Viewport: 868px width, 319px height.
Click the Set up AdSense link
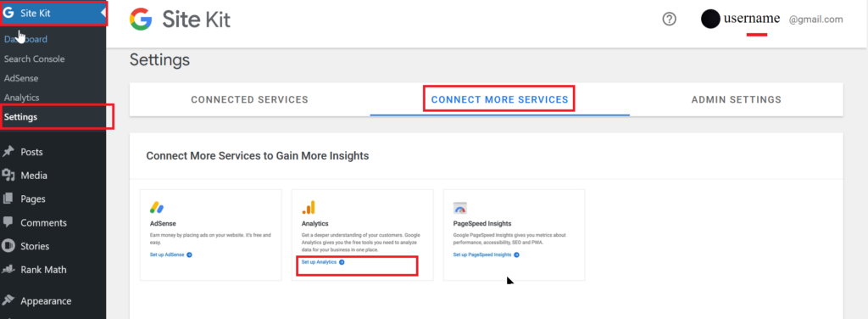click(x=171, y=255)
